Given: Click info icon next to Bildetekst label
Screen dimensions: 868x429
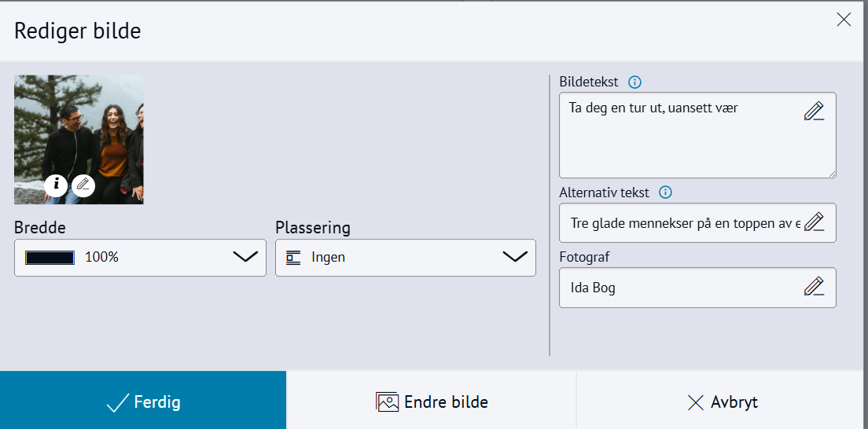Looking at the screenshot, I should [635, 82].
